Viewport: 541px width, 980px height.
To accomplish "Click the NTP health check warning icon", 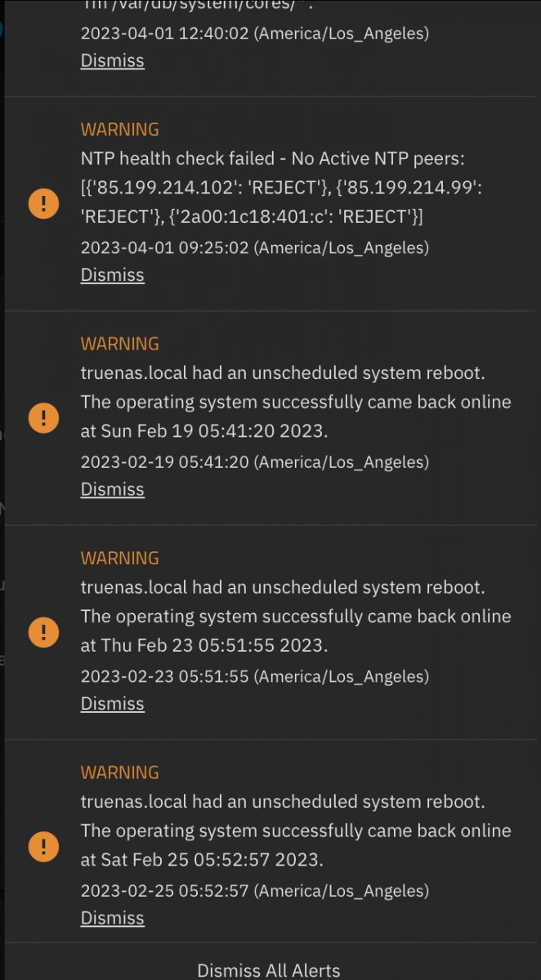I will coord(43,203).
